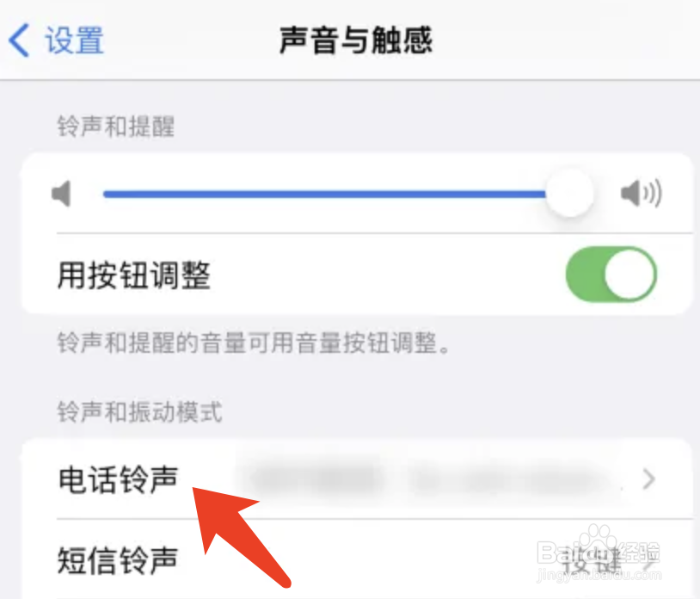The height and width of the screenshot is (599, 700).
Task: Disable the 用按钮调整 switch
Action: tap(611, 275)
